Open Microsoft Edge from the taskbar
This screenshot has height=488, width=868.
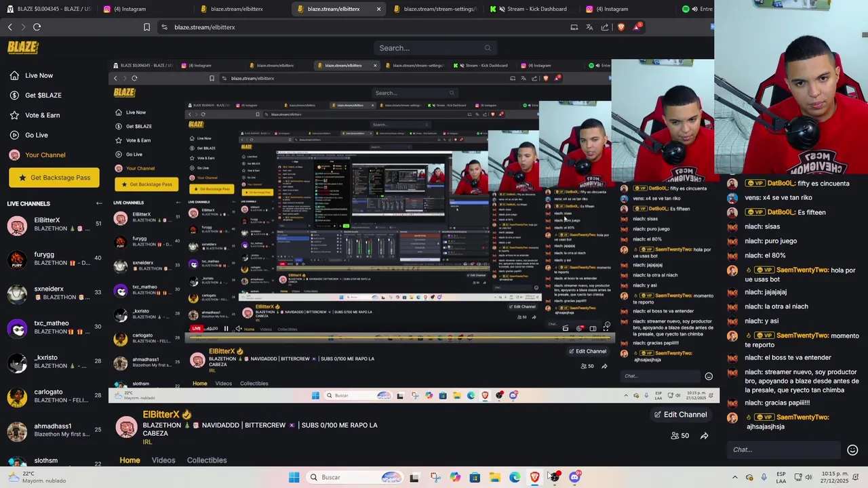[515, 477]
